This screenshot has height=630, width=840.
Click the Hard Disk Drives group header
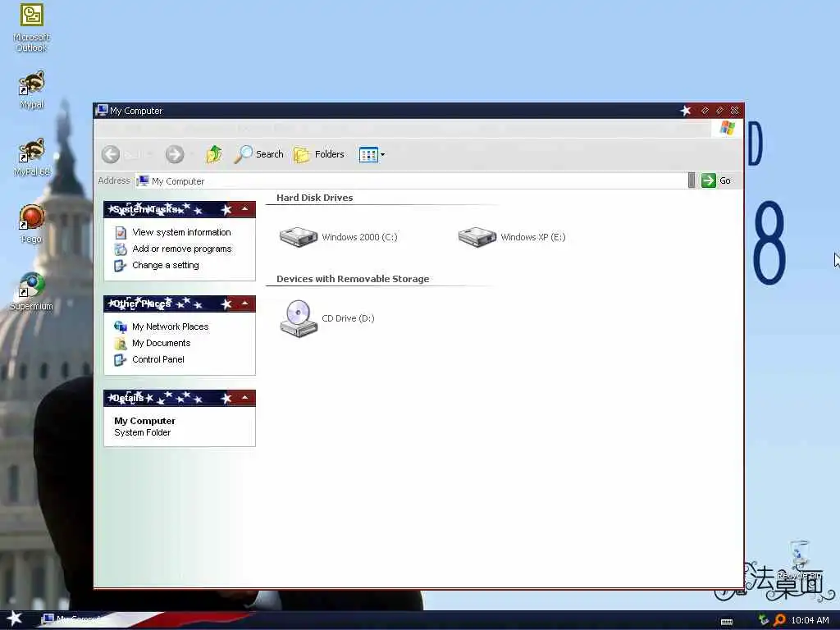point(314,198)
